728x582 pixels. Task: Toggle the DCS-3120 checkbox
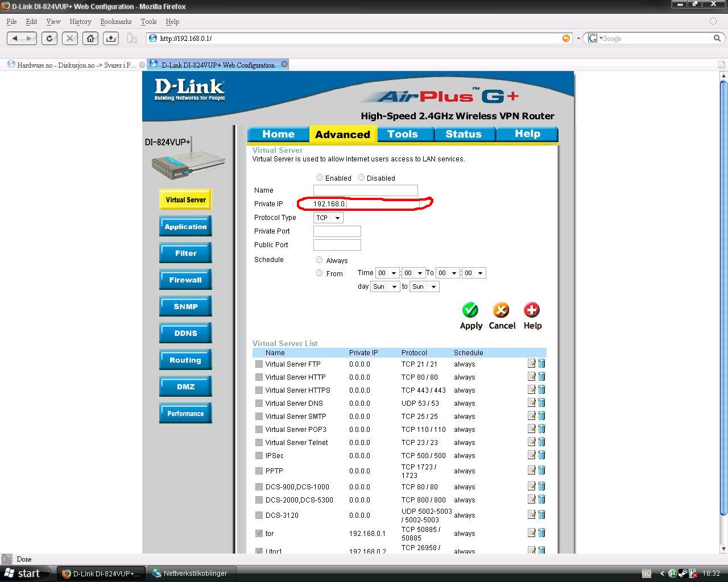pos(259,515)
